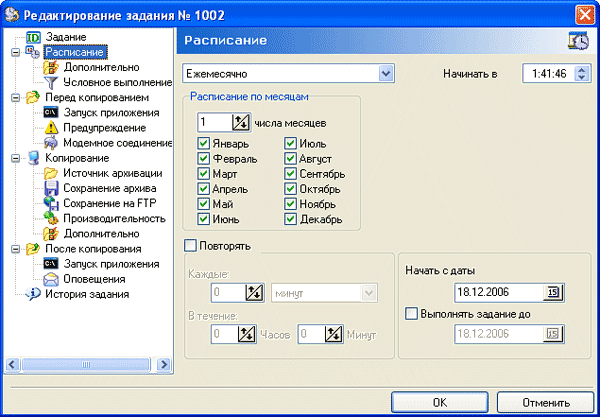The height and width of the screenshot is (417, 600).
Task: Click spinner of числа месяцев day field
Action: point(241,122)
